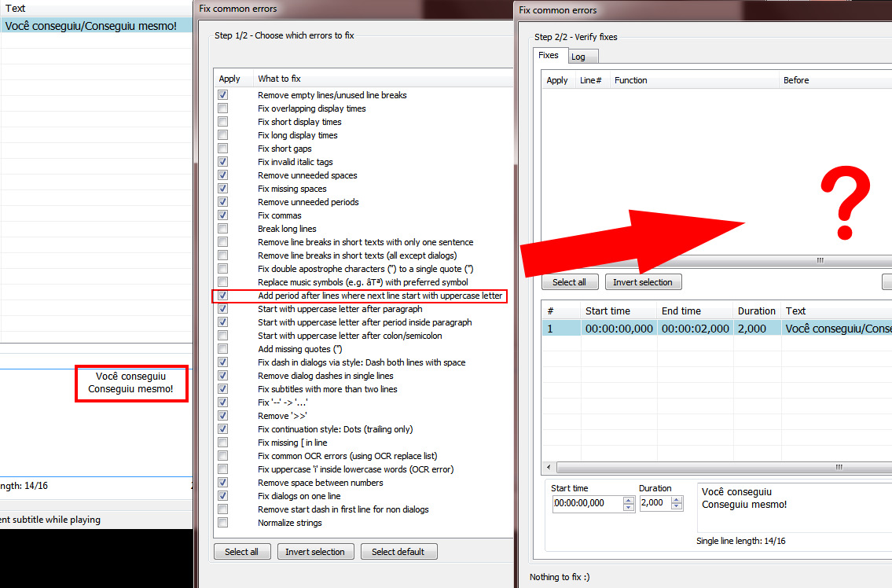Check Fix short display times
The width and height of the screenshot is (892, 588).
click(223, 122)
